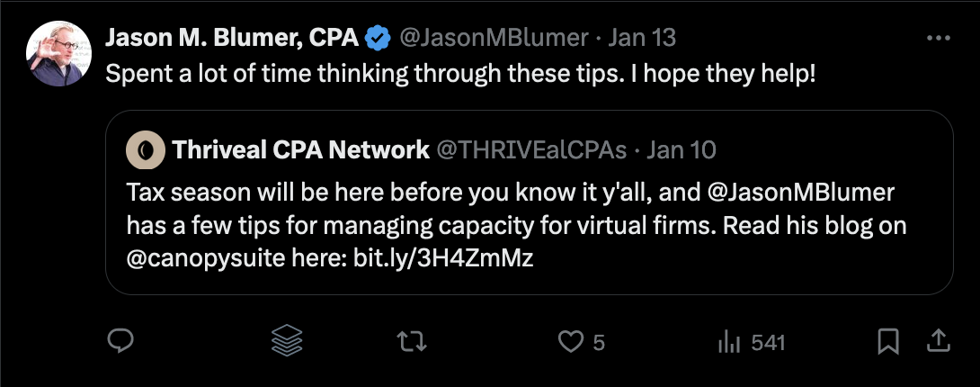Click the blue verified badge

pos(378,38)
